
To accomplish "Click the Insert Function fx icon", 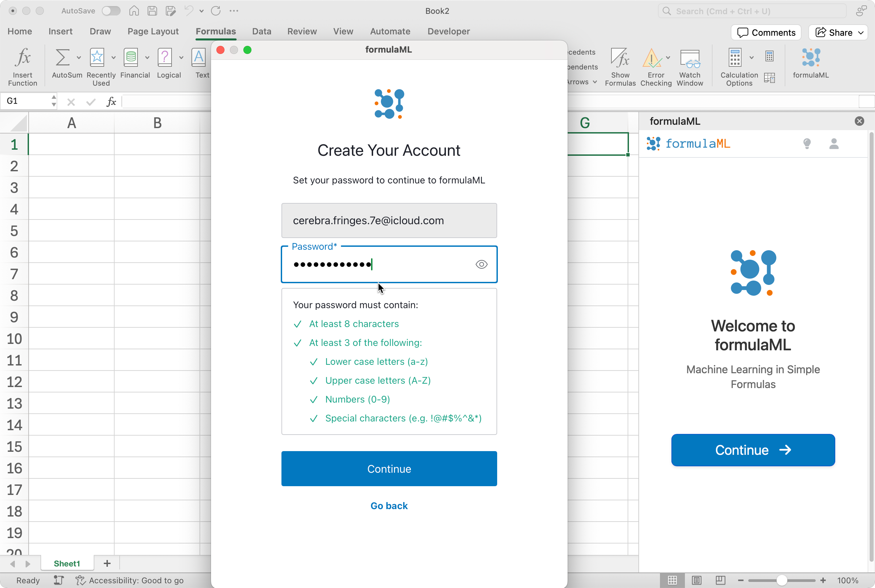I will tap(23, 58).
